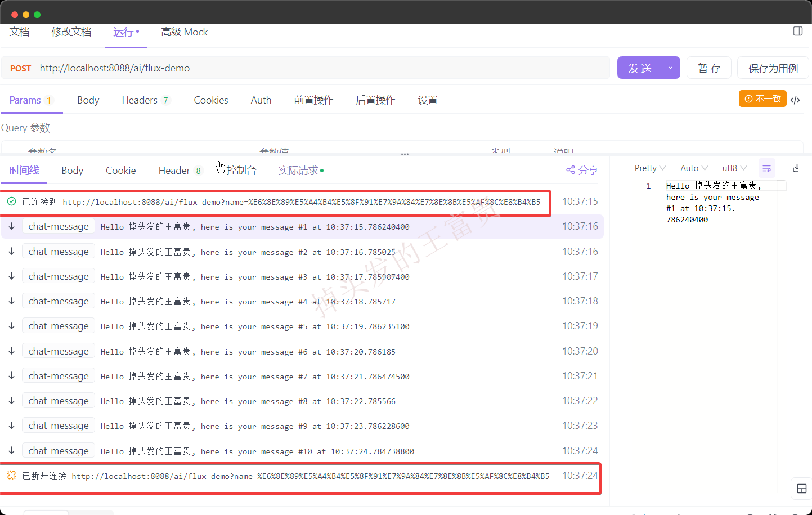The height and width of the screenshot is (515, 812).
Task: Open the 控制台 tab
Action: pyautogui.click(x=241, y=171)
